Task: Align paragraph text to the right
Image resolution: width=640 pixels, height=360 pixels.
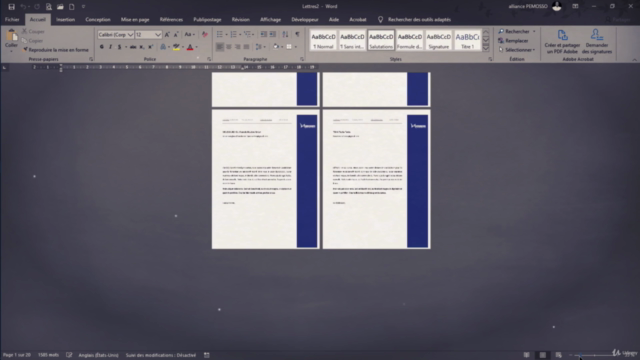Action: (x=238, y=47)
